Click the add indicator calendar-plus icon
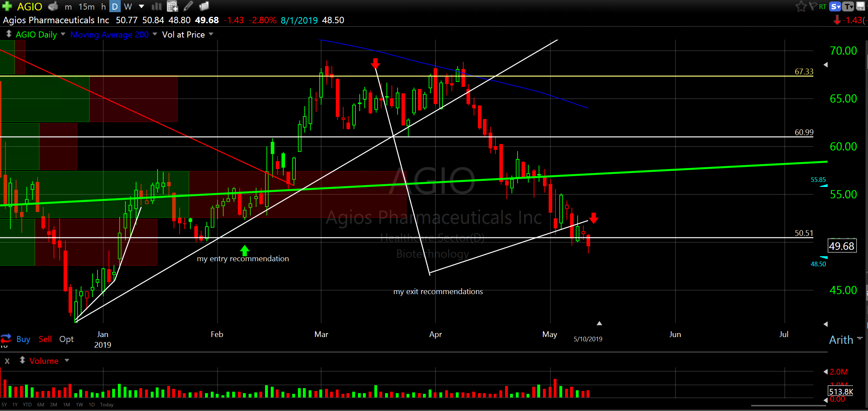Screen dimensions: 868x411 [172, 6]
